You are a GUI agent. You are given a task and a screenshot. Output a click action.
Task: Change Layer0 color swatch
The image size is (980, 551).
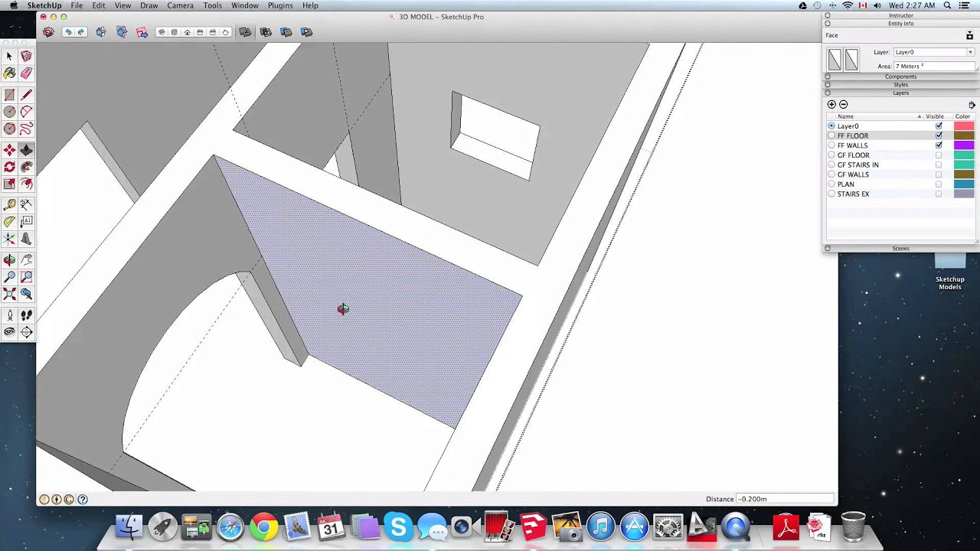(x=964, y=126)
